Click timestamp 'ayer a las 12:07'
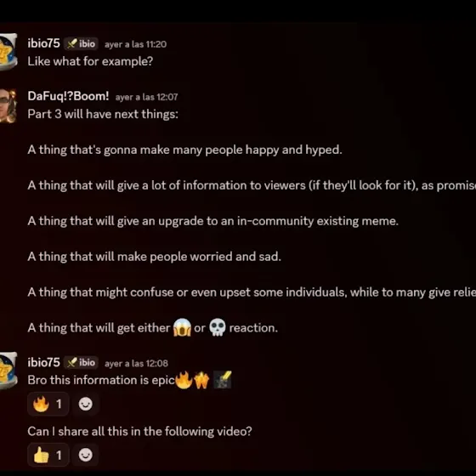This screenshot has height=476, width=476. click(x=146, y=97)
